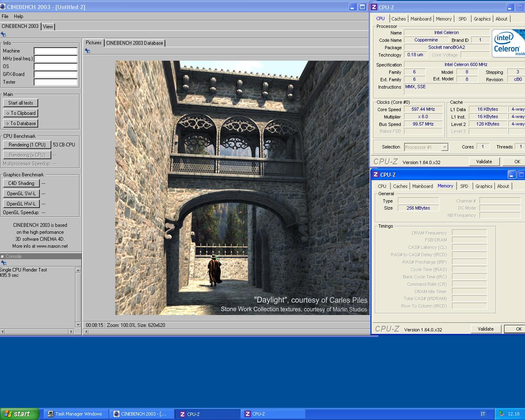Image resolution: width=525 pixels, height=420 pixels.
Task: Click the taskbar clock showing 12.18
Action: point(514,414)
